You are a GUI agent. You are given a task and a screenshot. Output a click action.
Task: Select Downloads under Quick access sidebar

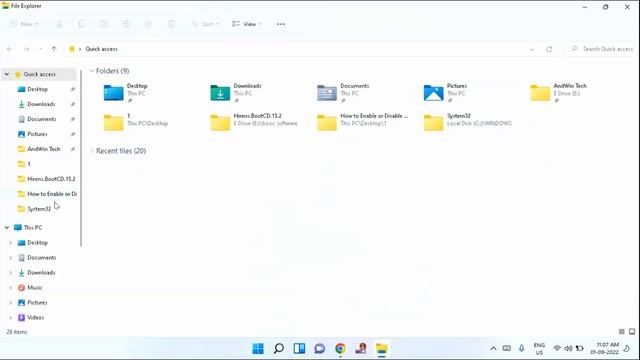pyautogui.click(x=41, y=104)
